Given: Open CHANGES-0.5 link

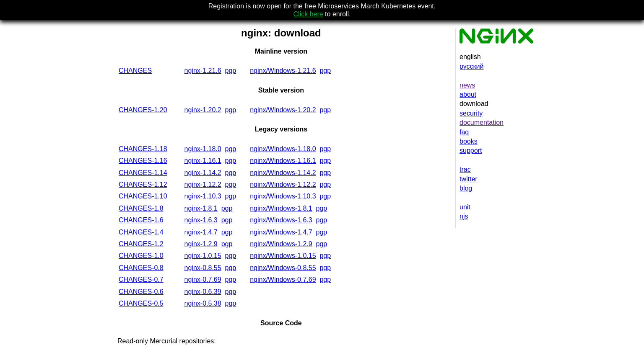Looking at the screenshot, I should pos(141,304).
